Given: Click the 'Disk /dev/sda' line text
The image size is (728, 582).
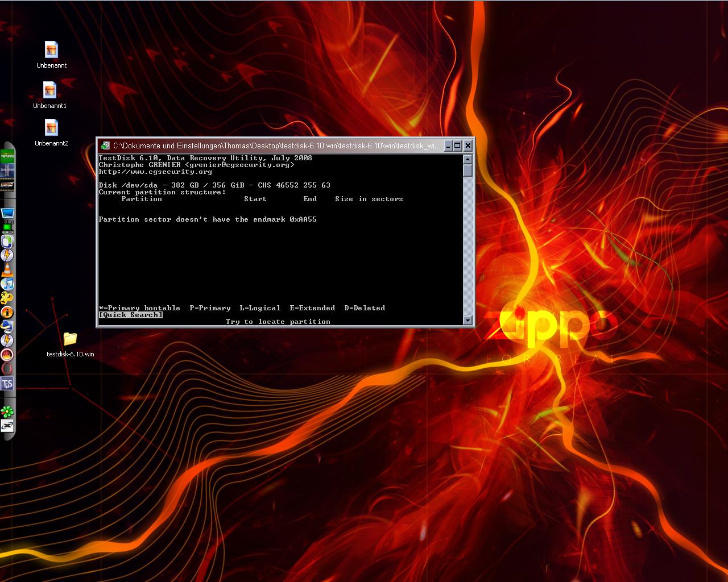Looking at the screenshot, I should pos(214,185).
